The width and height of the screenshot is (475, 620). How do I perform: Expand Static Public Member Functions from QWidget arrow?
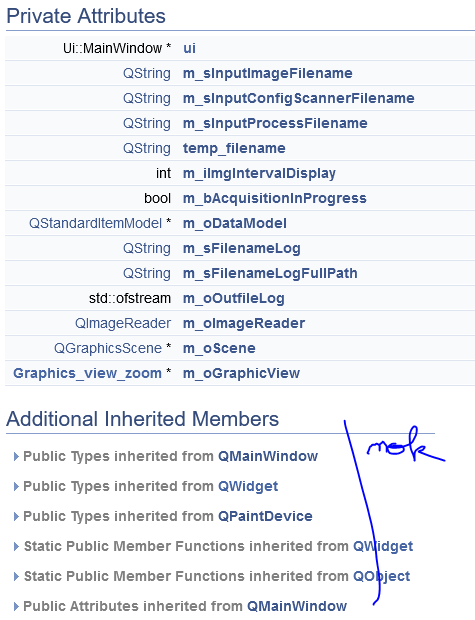tap(16, 546)
